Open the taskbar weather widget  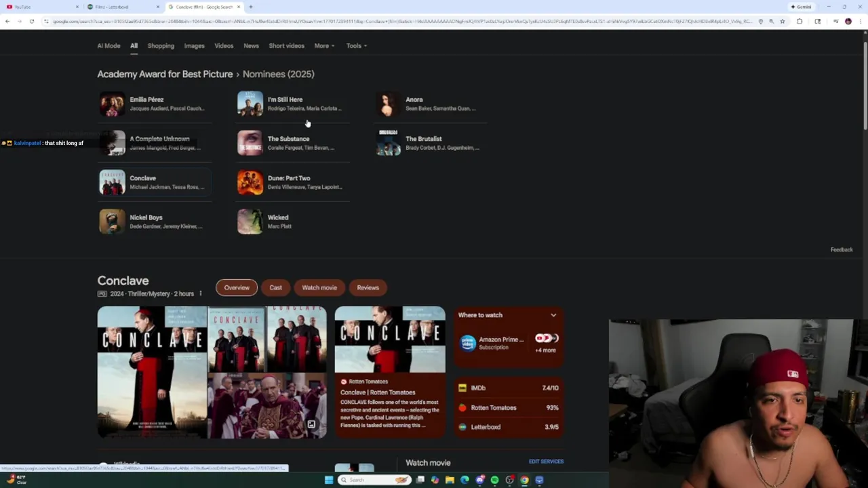(x=16, y=480)
